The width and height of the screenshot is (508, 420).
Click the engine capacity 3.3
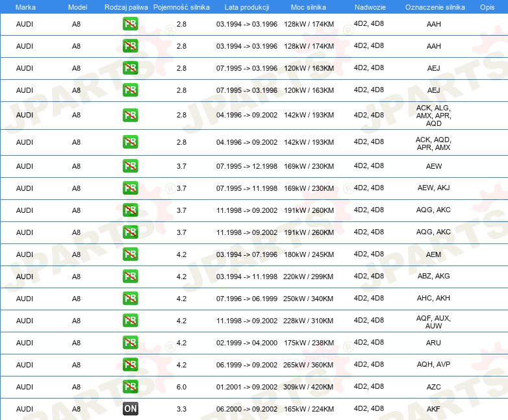(x=181, y=409)
